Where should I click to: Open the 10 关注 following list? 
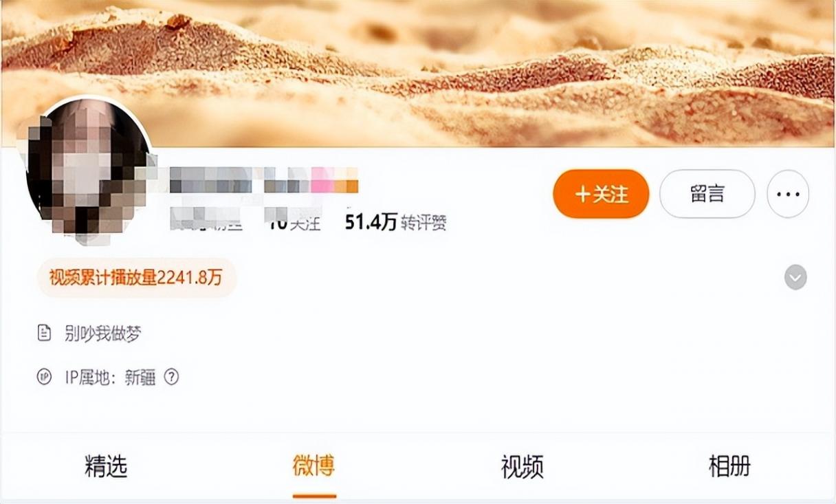point(294,223)
